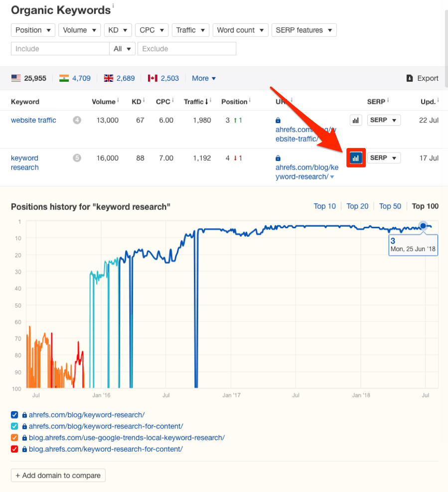448x492 pixels.
Task: Click the Export button label
Action: tap(428, 78)
